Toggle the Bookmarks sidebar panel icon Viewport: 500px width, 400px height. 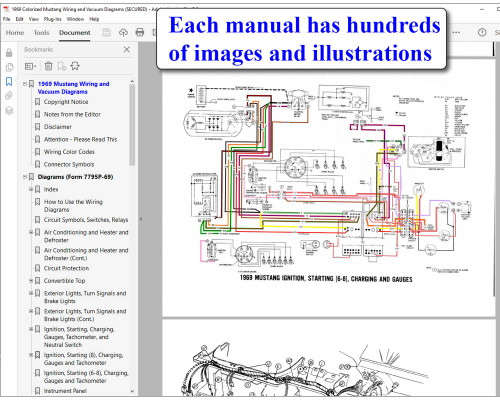(9, 82)
